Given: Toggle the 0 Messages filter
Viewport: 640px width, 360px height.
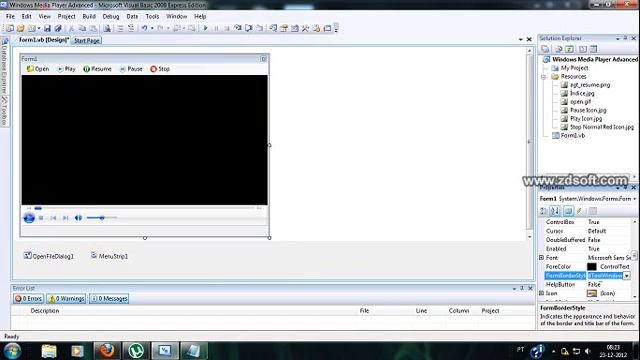Looking at the screenshot, I should [x=109, y=299].
